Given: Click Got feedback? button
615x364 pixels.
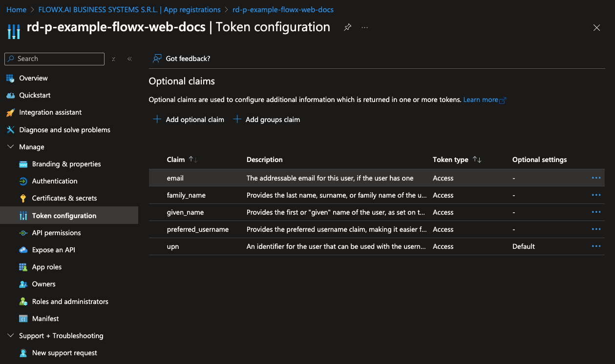Looking at the screenshot, I should tap(182, 59).
